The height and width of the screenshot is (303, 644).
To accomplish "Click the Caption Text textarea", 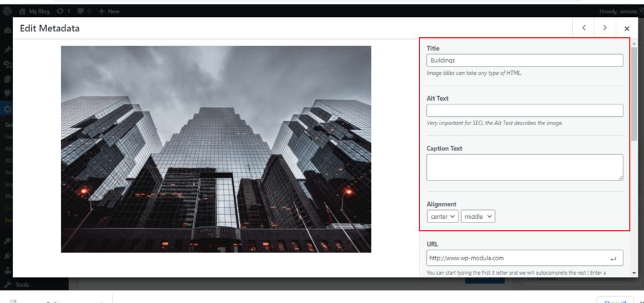I will (x=525, y=167).
